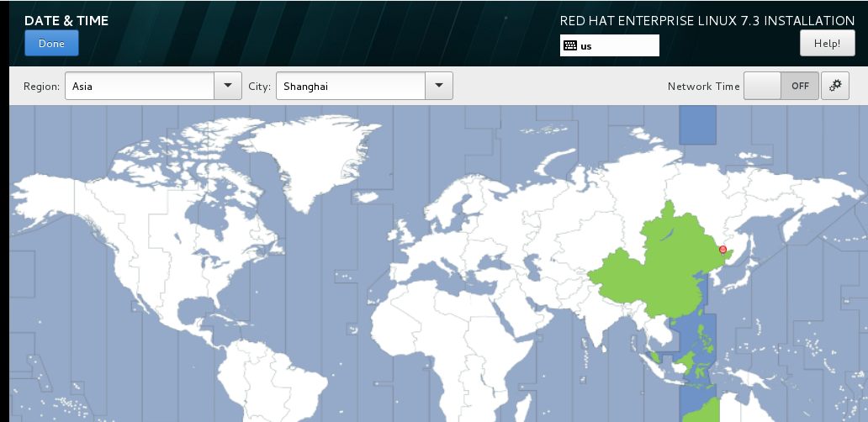The width and height of the screenshot is (868, 422).
Task: Click the red location pin marker
Action: click(x=722, y=251)
